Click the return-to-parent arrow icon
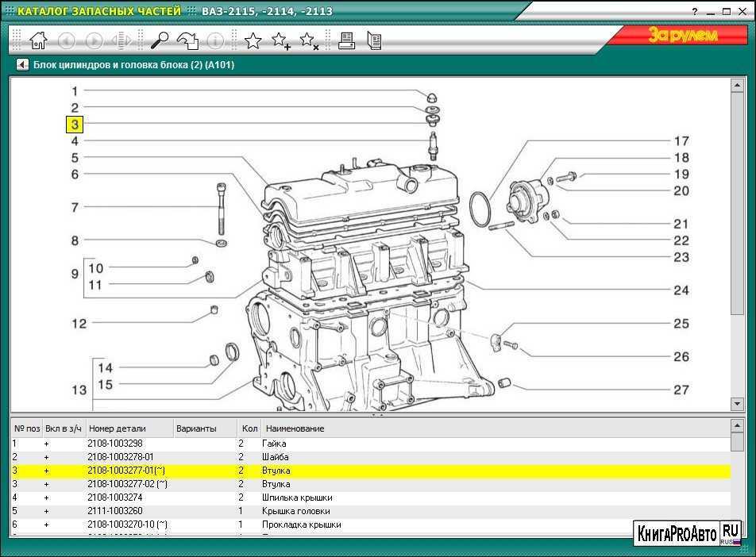The image size is (756, 557). (188, 40)
